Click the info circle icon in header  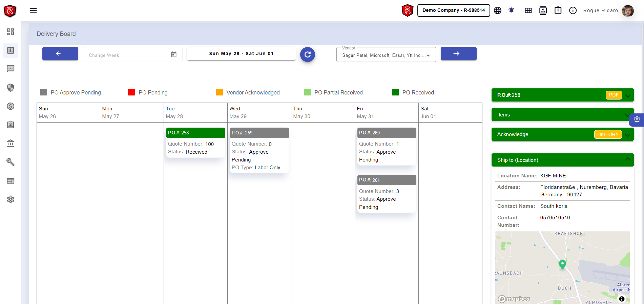tap(573, 10)
